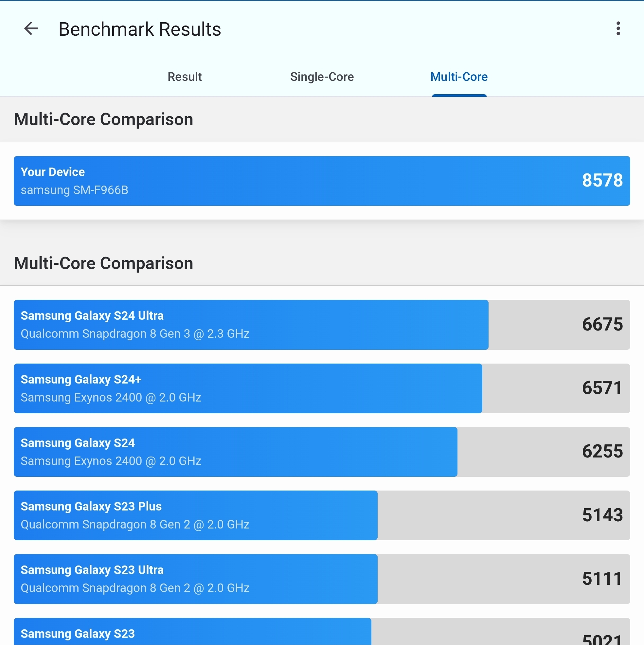Select the Samsung Galaxy S24 Exynos row
The height and width of the screenshot is (645, 644).
(x=322, y=452)
